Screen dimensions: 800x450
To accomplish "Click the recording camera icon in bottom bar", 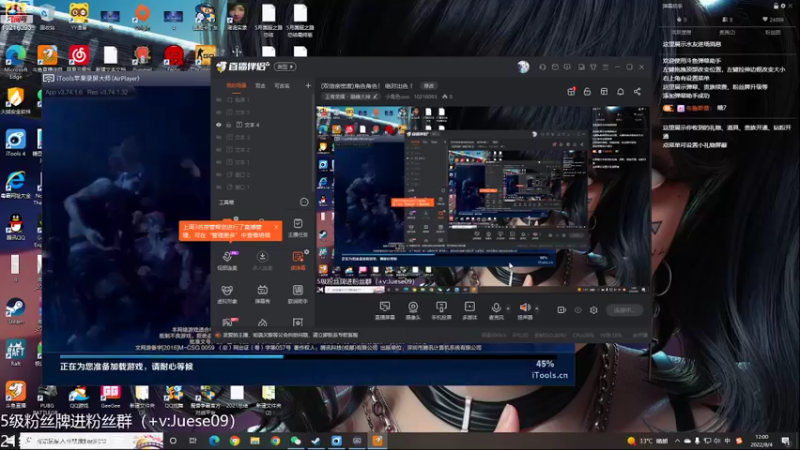I will click(x=561, y=310).
